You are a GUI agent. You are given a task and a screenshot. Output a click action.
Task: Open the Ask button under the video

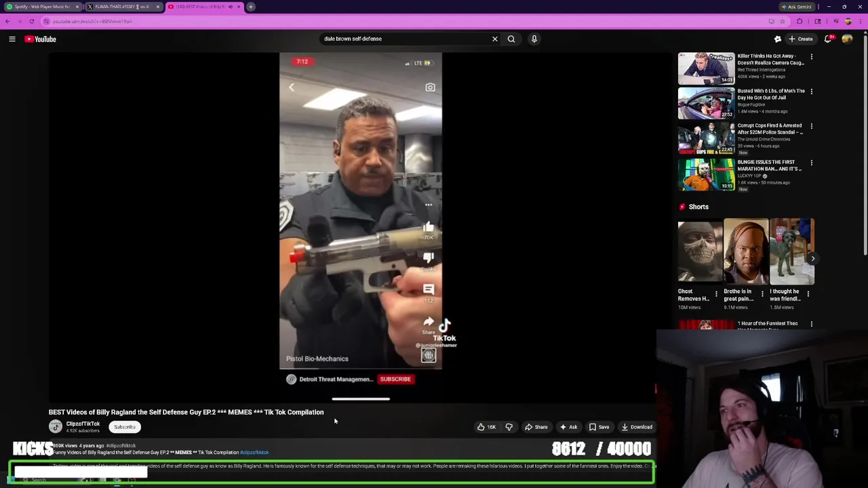pos(568,427)
